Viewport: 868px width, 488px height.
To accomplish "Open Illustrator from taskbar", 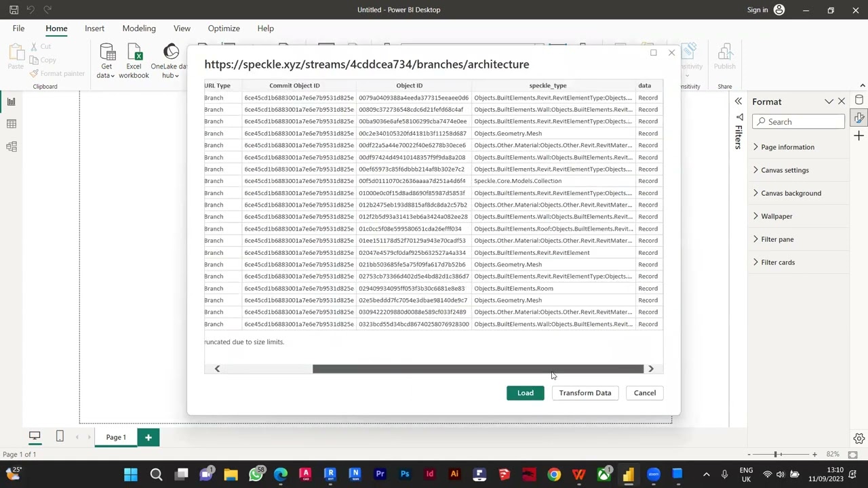I will coord(454,474).
